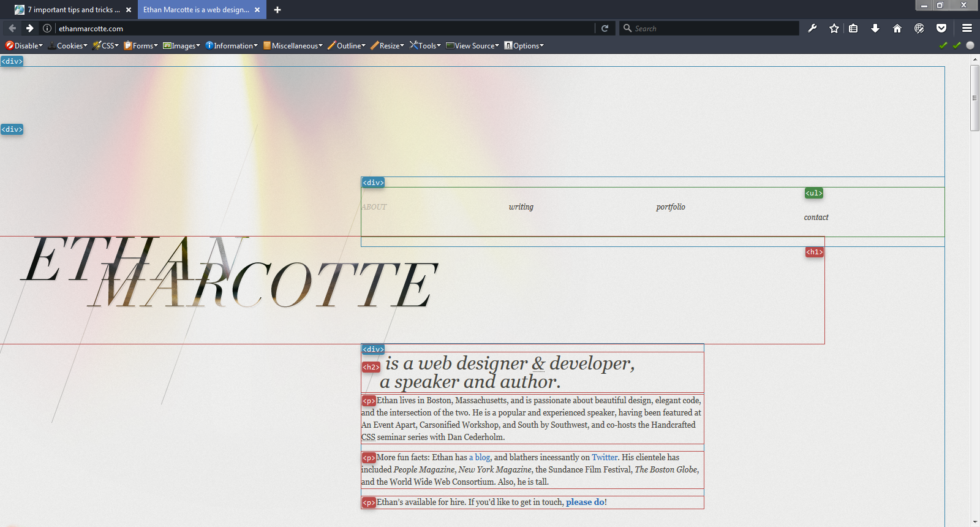Open the Firefox hamburger menu
This screenshot has width=980, height=527.
click(967, 28)
